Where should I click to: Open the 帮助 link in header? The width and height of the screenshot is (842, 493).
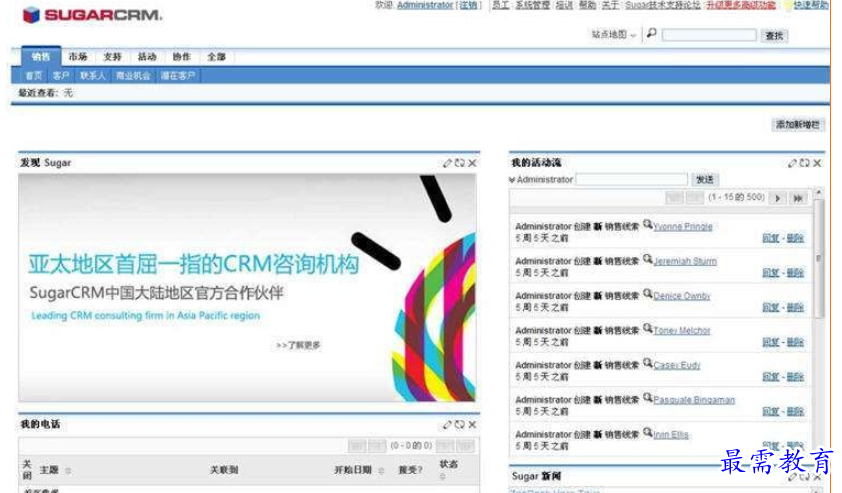[587, 5]
